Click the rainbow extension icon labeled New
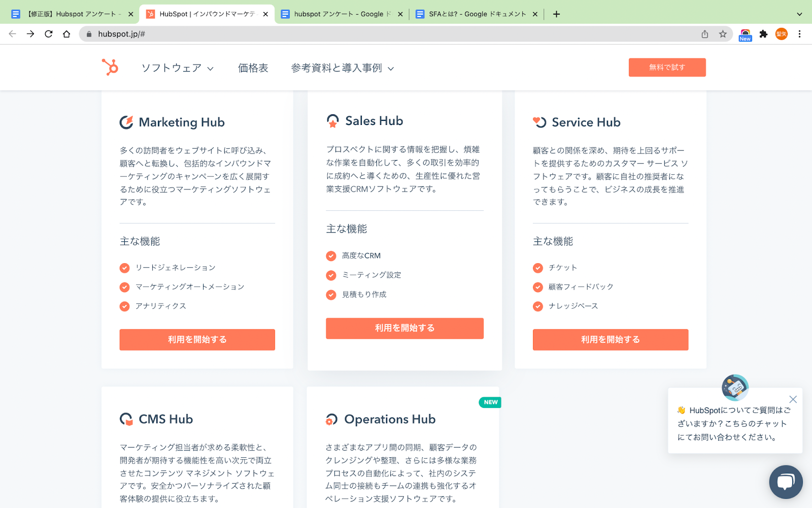This screenshot has height=508, width=812. coord(745,35)
